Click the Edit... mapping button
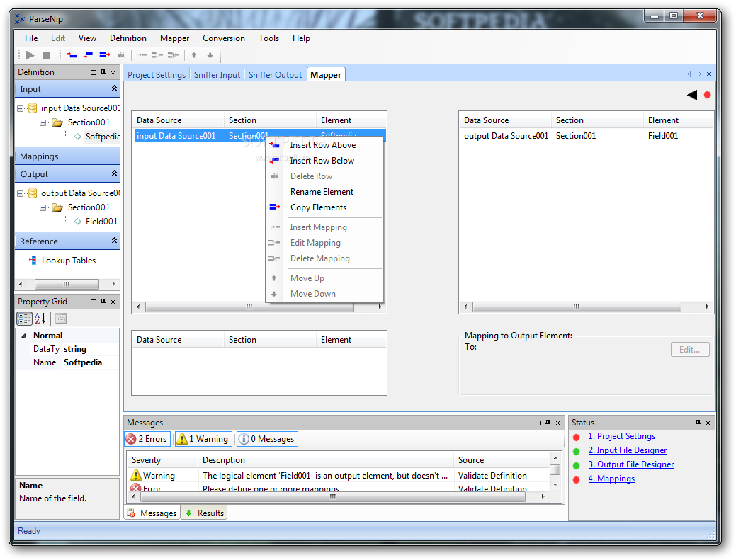The image size is (736, 560). [690, 350]
